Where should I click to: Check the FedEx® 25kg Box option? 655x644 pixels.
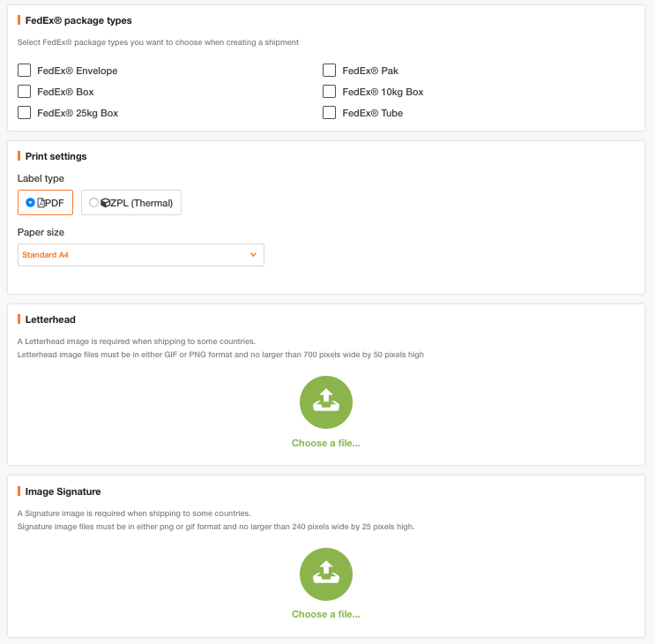[24, 112]
